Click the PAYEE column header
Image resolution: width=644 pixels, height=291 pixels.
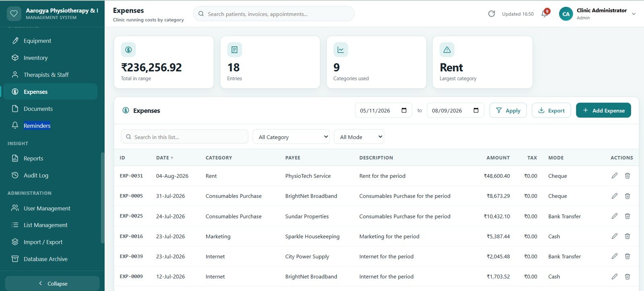coord(293,158)
